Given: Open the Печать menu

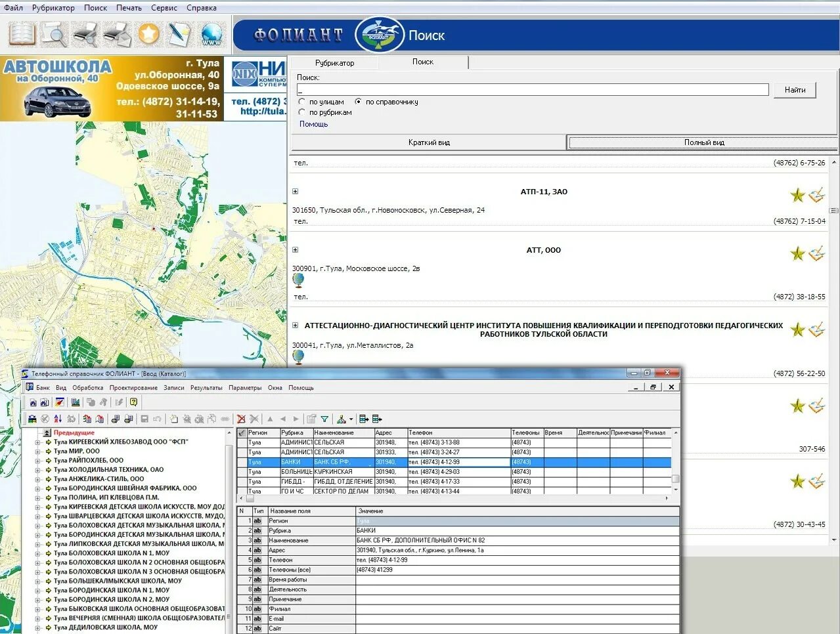Looking at the screenshot, I should pos(129,8).
